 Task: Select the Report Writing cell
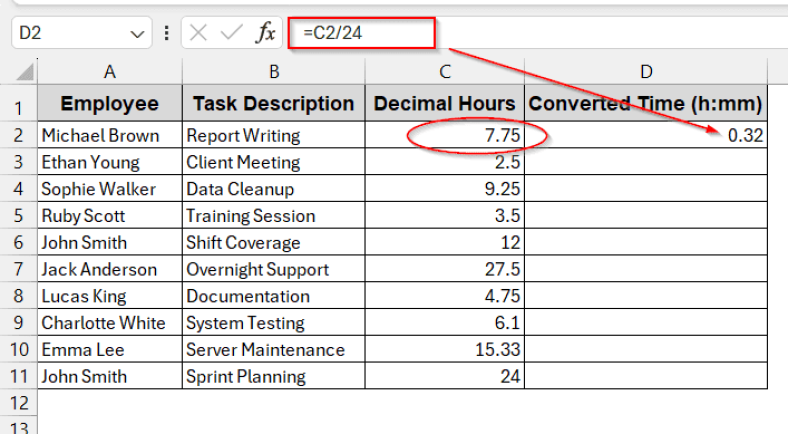[x=274, y=135]
